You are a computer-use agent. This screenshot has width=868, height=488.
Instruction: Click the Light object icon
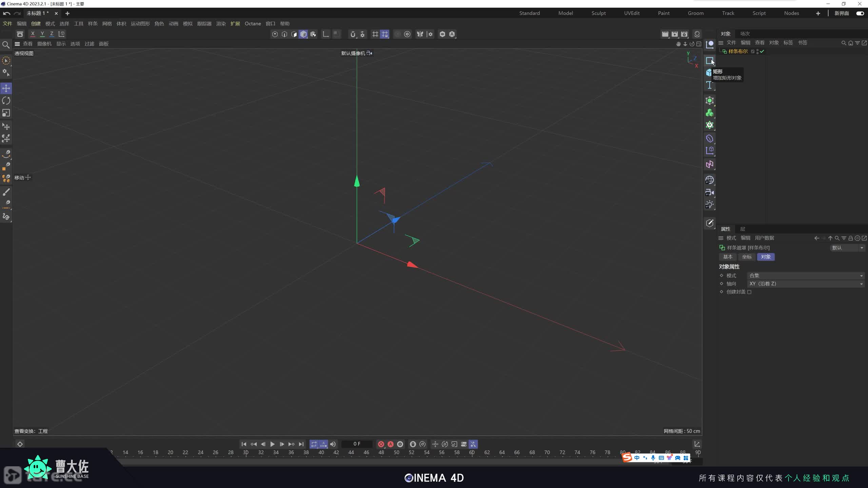pos(709,204)
